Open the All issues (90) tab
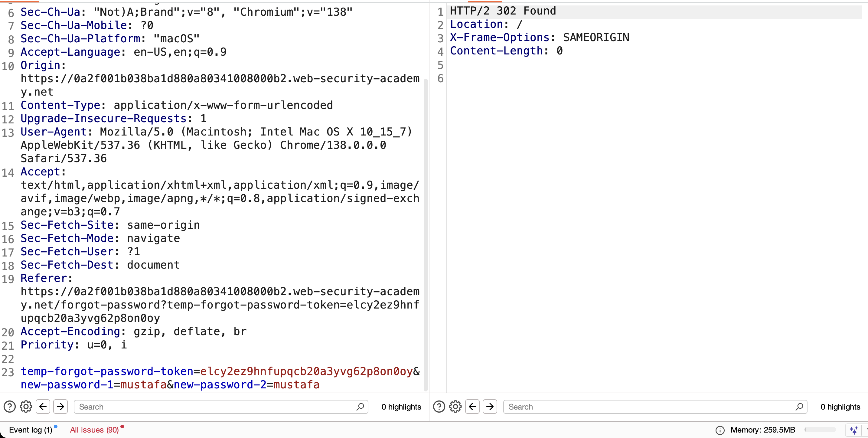The image size is (868, 438). click(x=94, y=430)
